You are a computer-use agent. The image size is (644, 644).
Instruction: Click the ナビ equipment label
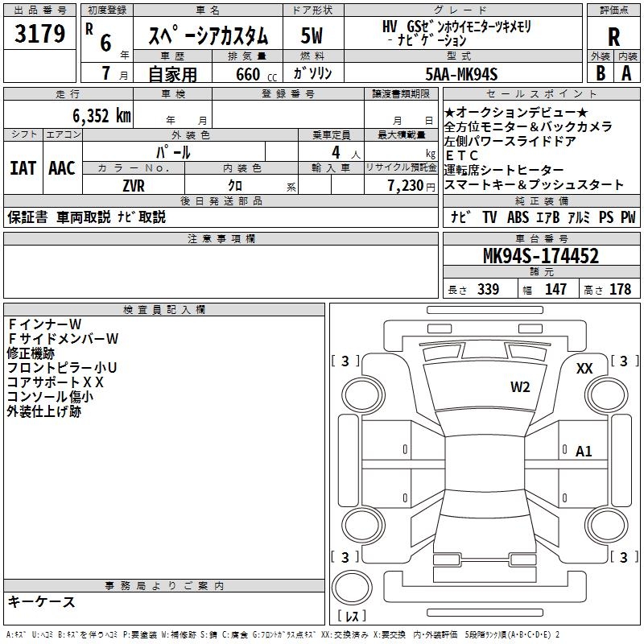(460, 217)
